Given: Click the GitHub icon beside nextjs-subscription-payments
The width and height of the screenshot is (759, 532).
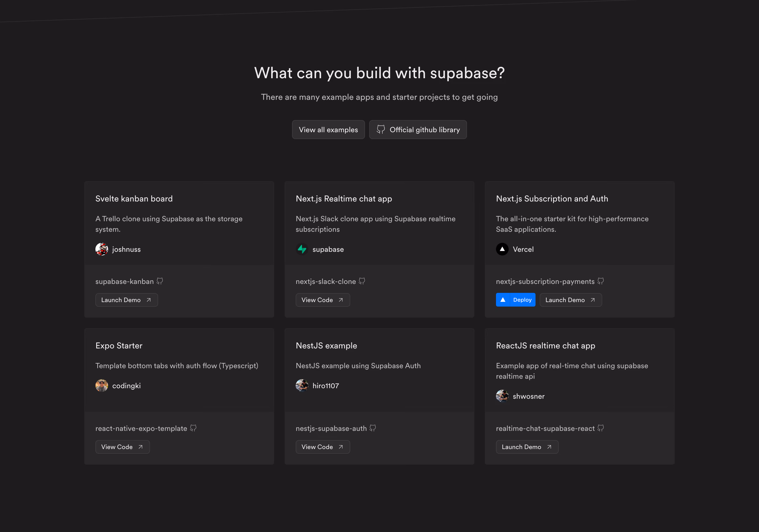Looking at the screenshot, I should click(601, 281).
